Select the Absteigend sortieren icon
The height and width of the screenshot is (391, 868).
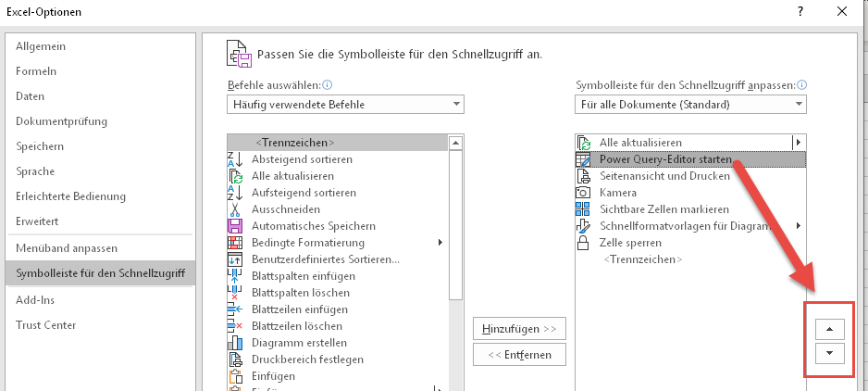click(x=235, y=159)
